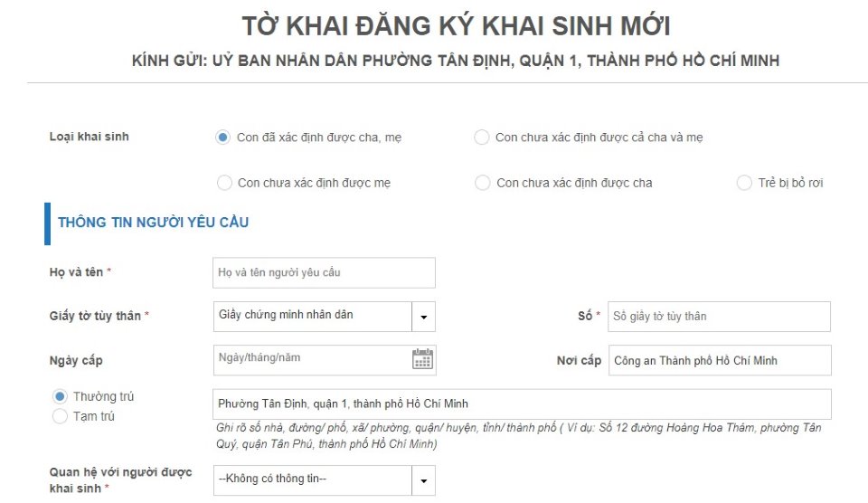Click the page title 'TỜ KHAI ĐĂNG KÝ KHAI SINH MỚI'
The image size is (868, 503).
click(x=456, y=26)
